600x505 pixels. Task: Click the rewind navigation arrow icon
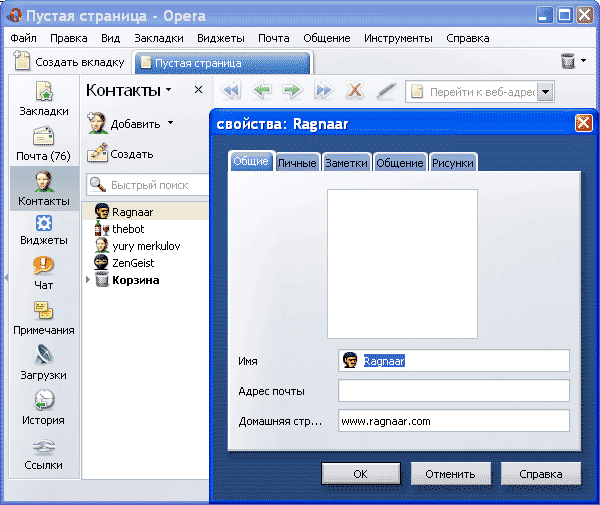232,91
